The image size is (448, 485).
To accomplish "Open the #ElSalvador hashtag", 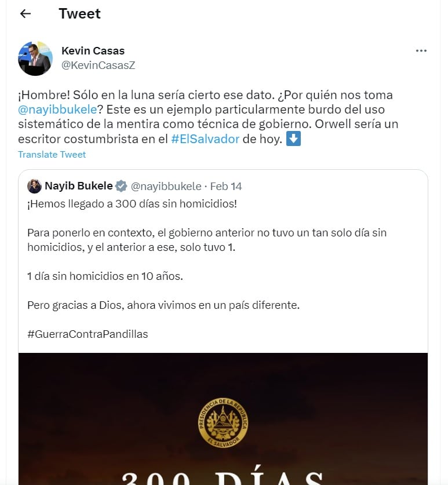I will [x=205, y=139].
